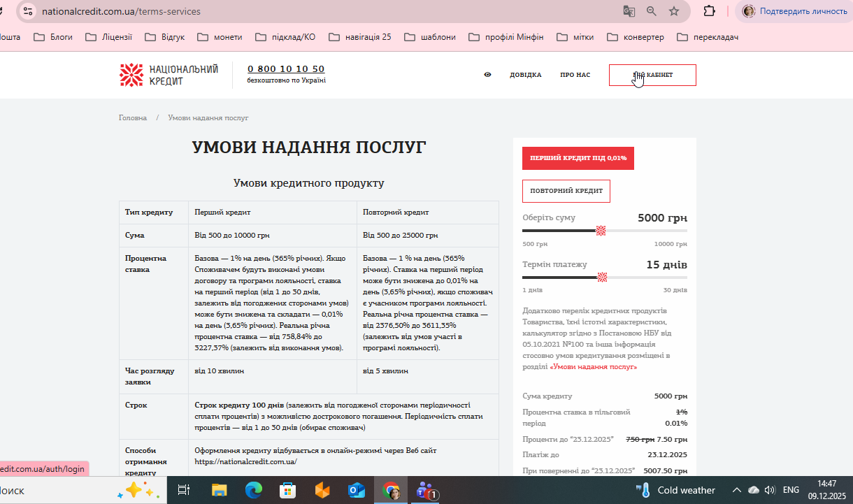853x504 pixels.
Task: Go to Головна breadcrumb link
Action: pyautogui.click(x=133, y=117)
